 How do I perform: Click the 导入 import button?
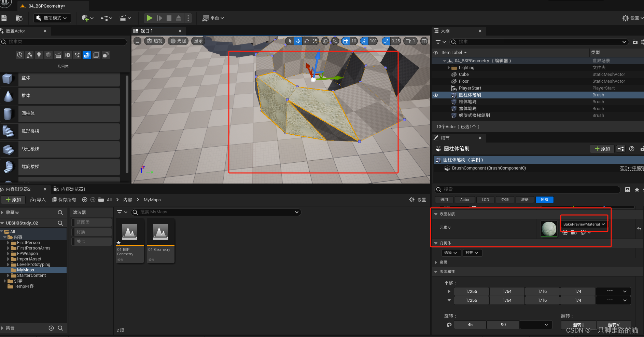(38, 200)
